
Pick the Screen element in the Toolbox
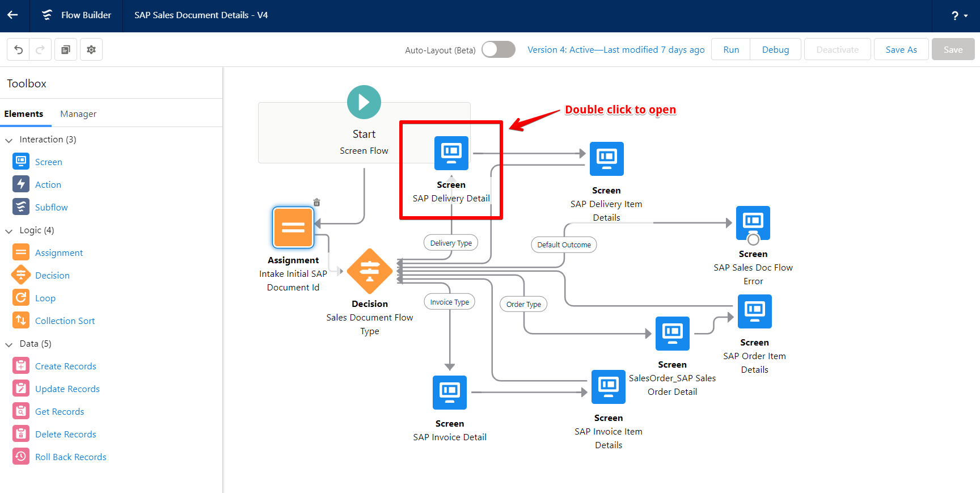[37, 162]
